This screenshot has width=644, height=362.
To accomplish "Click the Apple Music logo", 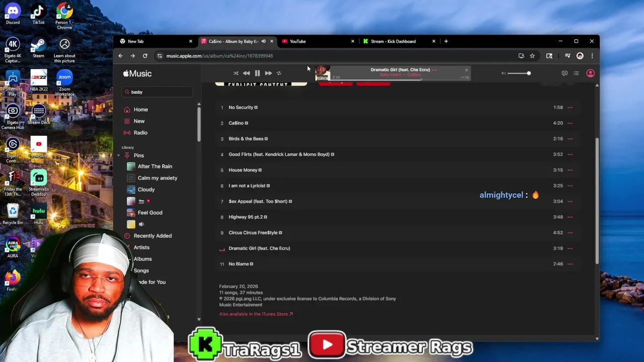I will [137, 73].
